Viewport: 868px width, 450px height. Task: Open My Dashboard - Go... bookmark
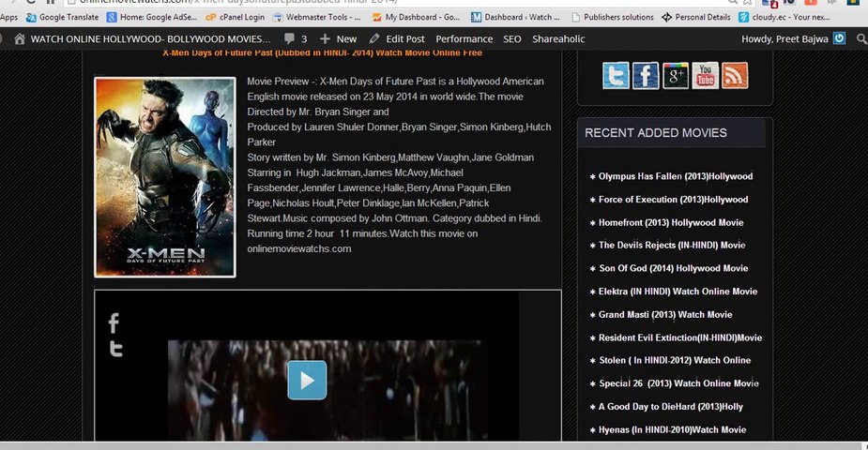tap(416, 17)
